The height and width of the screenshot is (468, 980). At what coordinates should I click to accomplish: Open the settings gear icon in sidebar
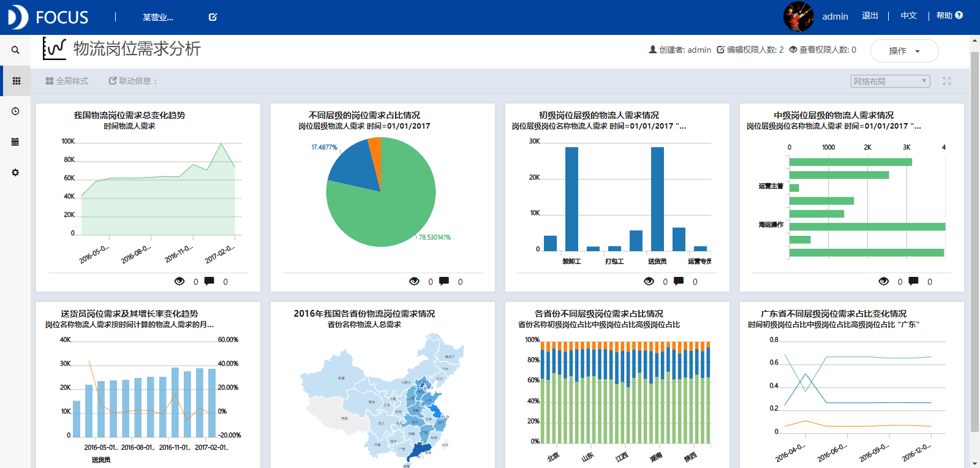pos(15,173)
